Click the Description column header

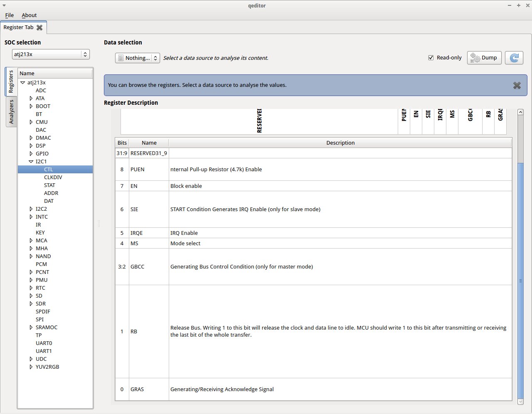pos(340,143)
